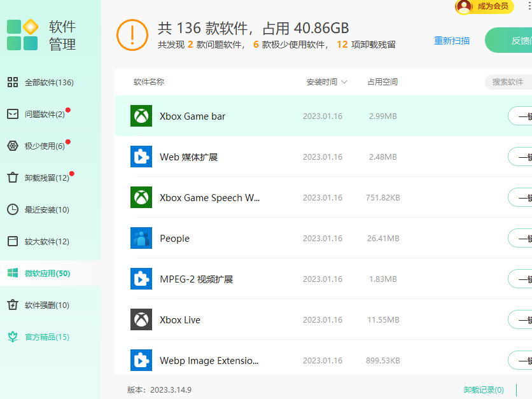The image size is (532, 399).
Task: Sort by 安装时间 dropdown arrow
Action: coord(344,82)
